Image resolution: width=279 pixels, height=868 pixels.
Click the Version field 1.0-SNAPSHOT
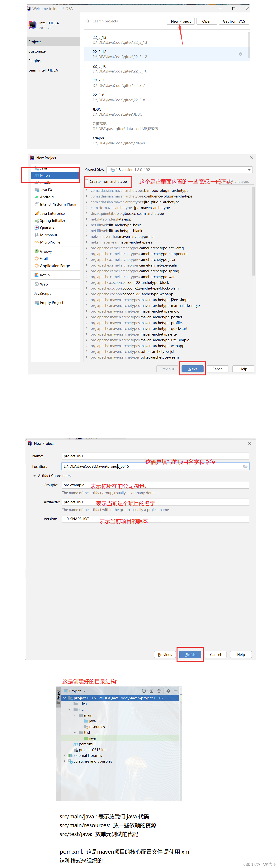pyautogui.click(x=156, y=519)
